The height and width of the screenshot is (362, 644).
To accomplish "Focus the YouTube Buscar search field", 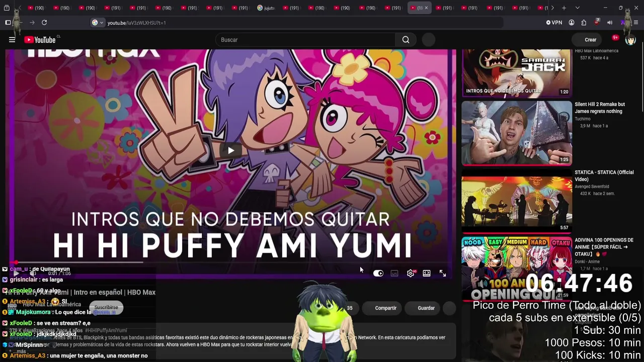I will point(306,40).
